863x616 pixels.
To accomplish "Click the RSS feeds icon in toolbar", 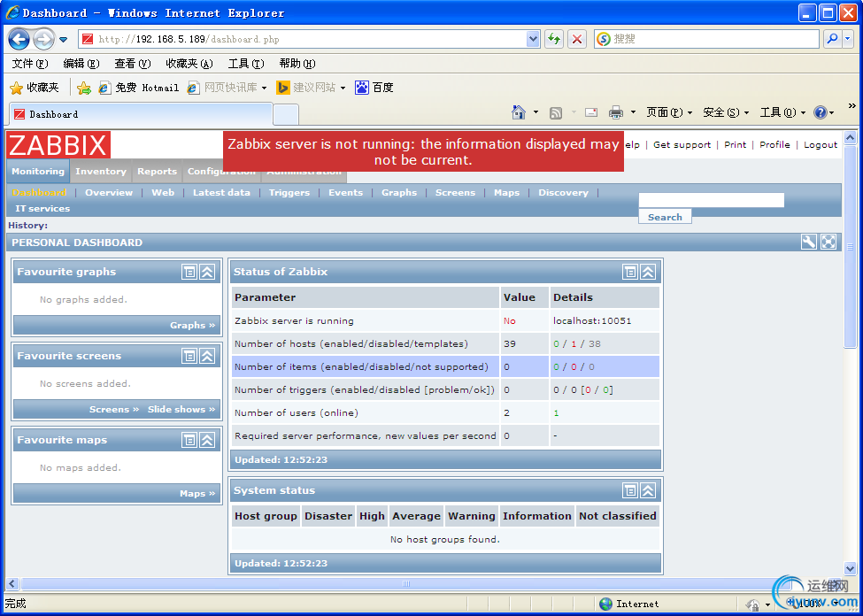I will click(x=556, y=113).
